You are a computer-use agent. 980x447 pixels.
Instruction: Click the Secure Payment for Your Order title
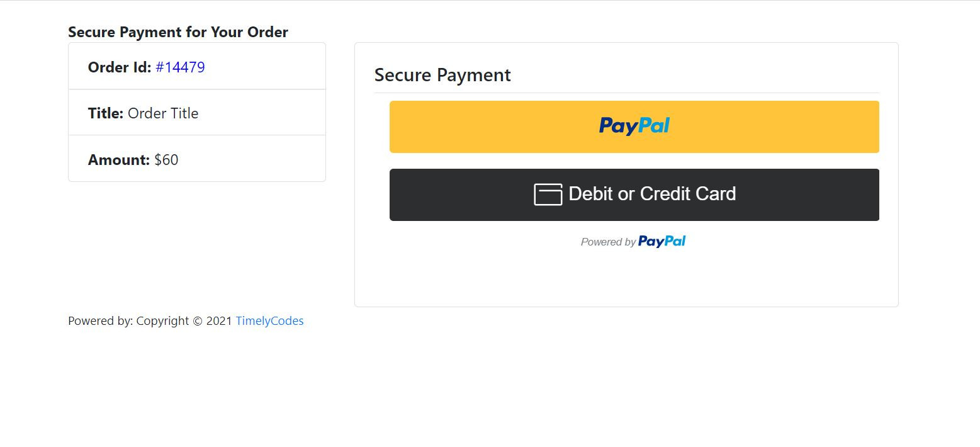pos(178,32)
